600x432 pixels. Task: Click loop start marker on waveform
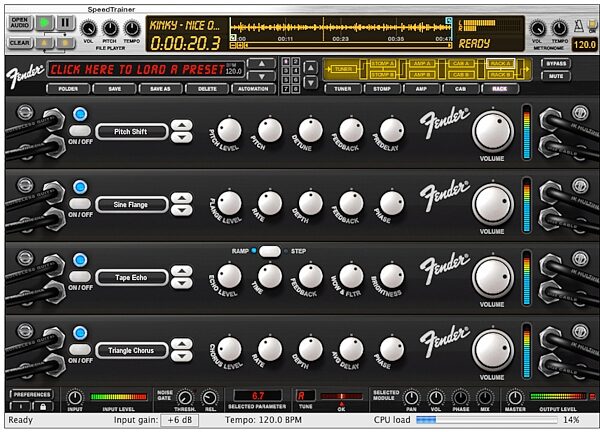pyautogui.click(x=232, y=37)
